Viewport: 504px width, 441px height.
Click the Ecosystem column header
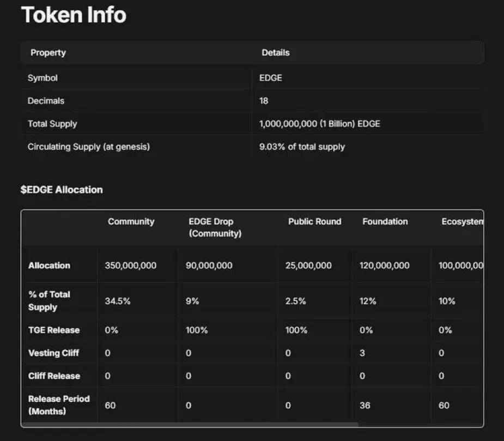tap(462, 222)
